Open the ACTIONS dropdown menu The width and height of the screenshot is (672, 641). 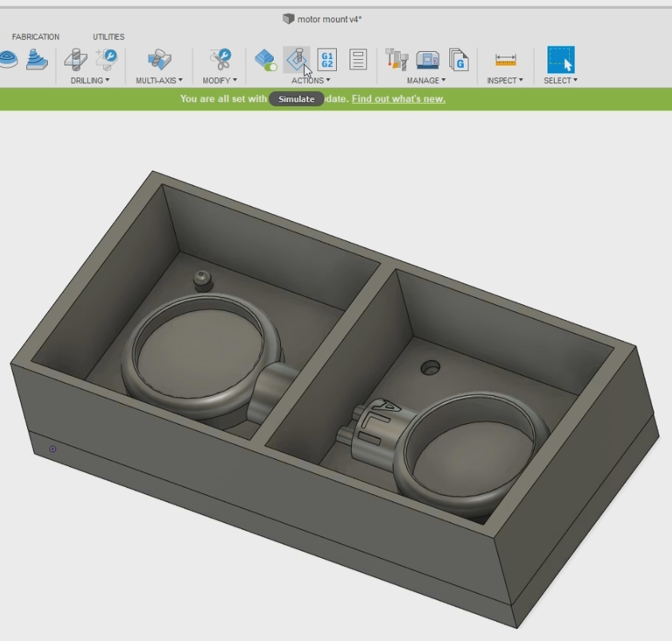pyautogui.click(x=310, y=80)
